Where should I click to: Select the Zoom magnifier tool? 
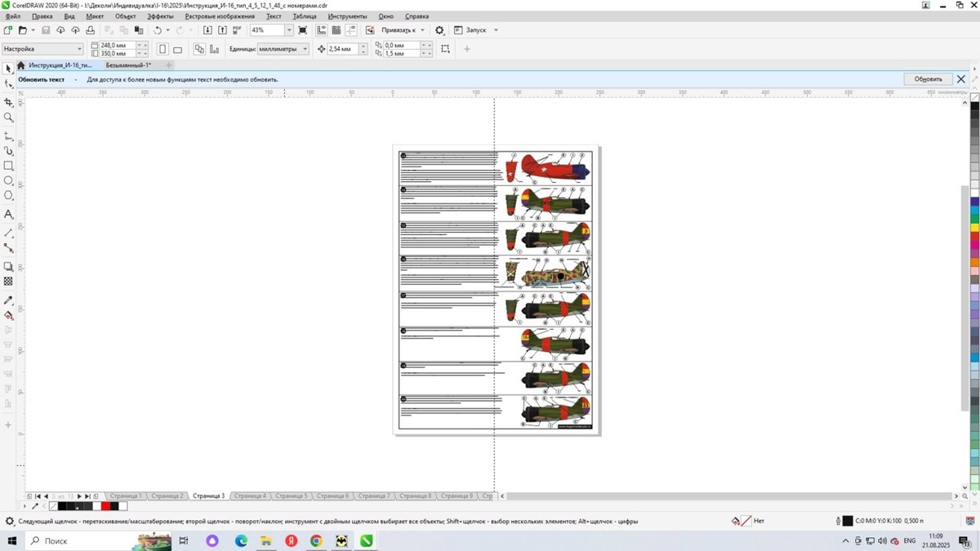tap(8, 118)
